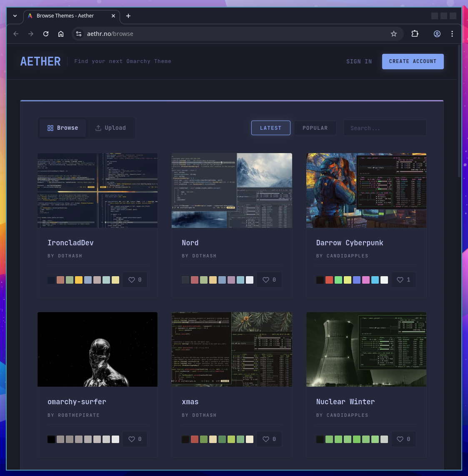468x476 pixels.
Task: Open the Darrow Cyberpunk theme title
Action: tap(349, 243)
